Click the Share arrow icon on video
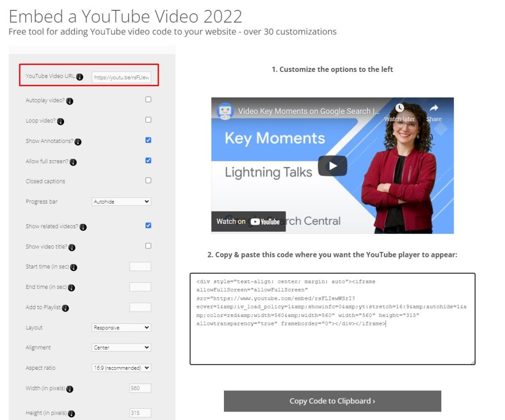 [x=434, y=108]
